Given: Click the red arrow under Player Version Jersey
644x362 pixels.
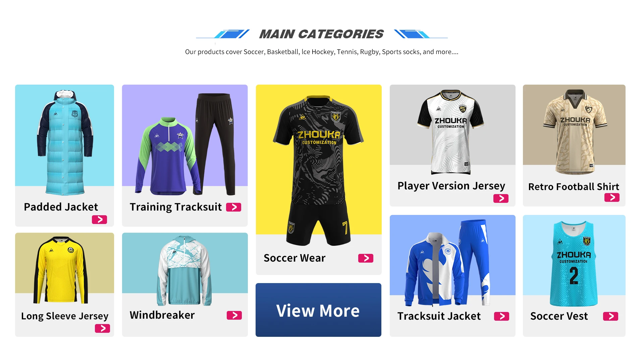Looking at the screenshot, I should click(x=501, y=198).
